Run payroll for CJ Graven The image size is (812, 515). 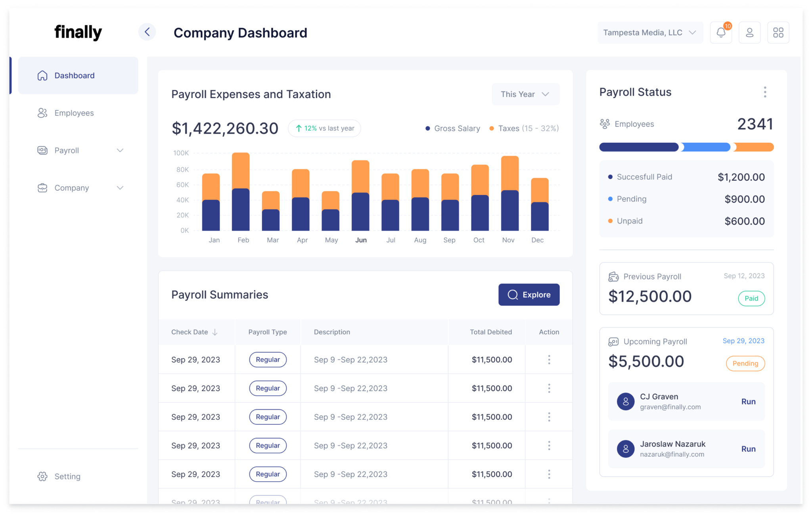(748, 402)
